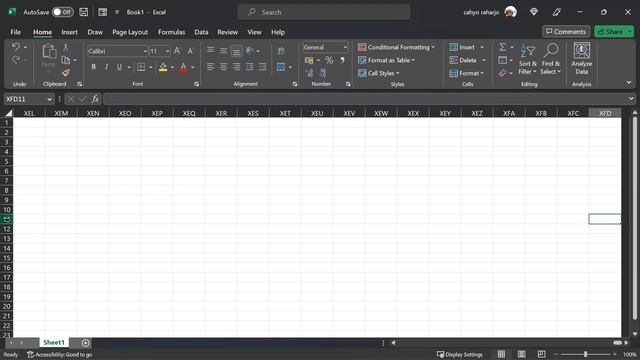The height and width of the screenshot is (360, 640).
Task: Toggle AutoSave switch on
Action: click(x=63, y=12)
